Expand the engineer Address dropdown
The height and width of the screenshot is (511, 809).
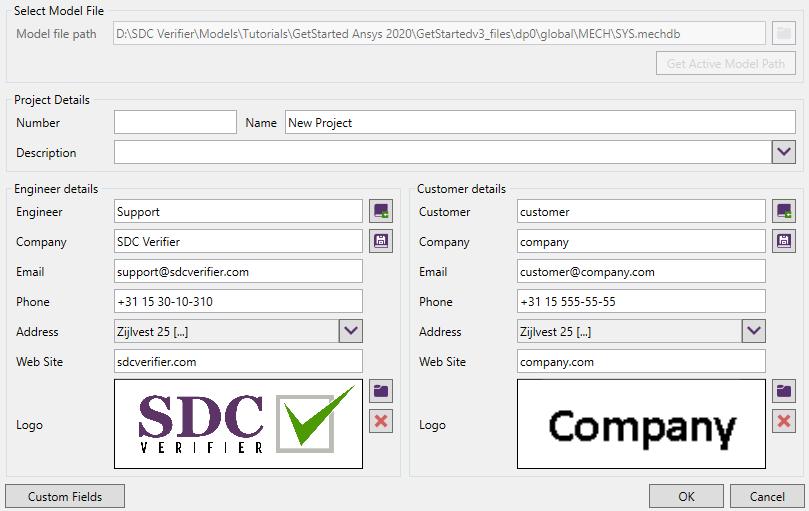click(x=350, y=331)
